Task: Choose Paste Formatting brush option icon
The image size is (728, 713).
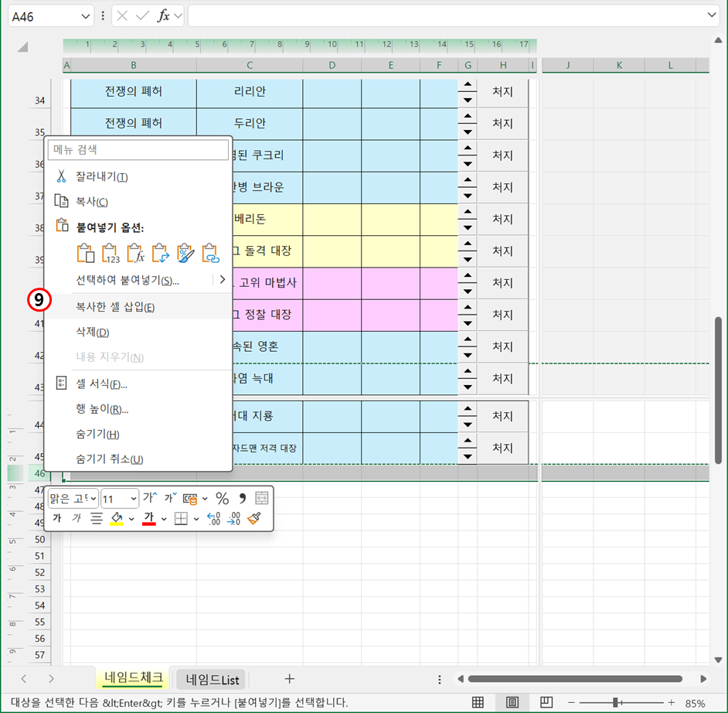Action: (185, 253)
